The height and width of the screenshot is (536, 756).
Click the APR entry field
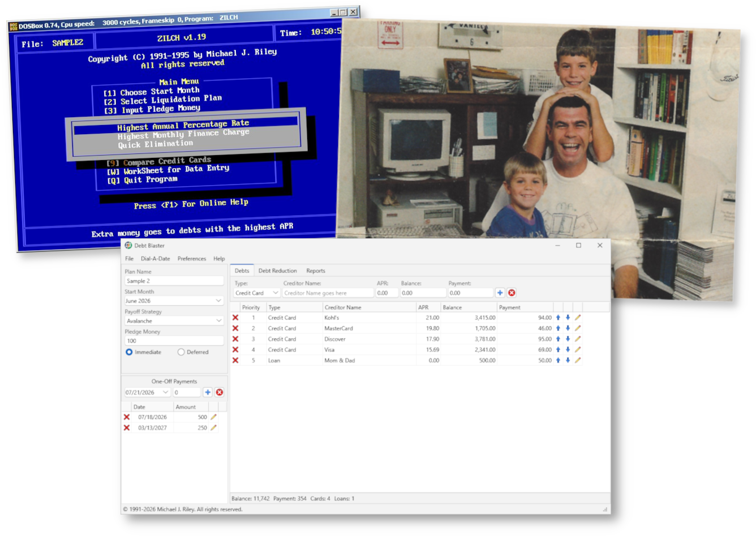point(387,293)
